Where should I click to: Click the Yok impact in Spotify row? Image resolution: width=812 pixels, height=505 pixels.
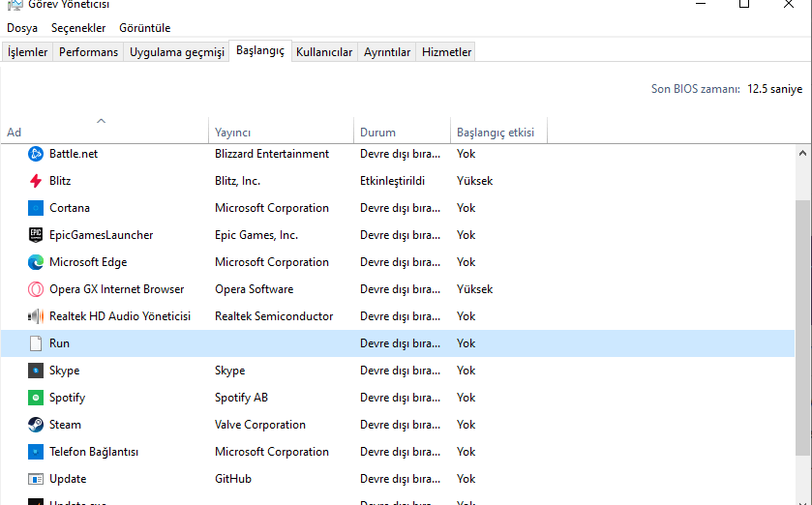pyautogui.click(x=466, y=398)
